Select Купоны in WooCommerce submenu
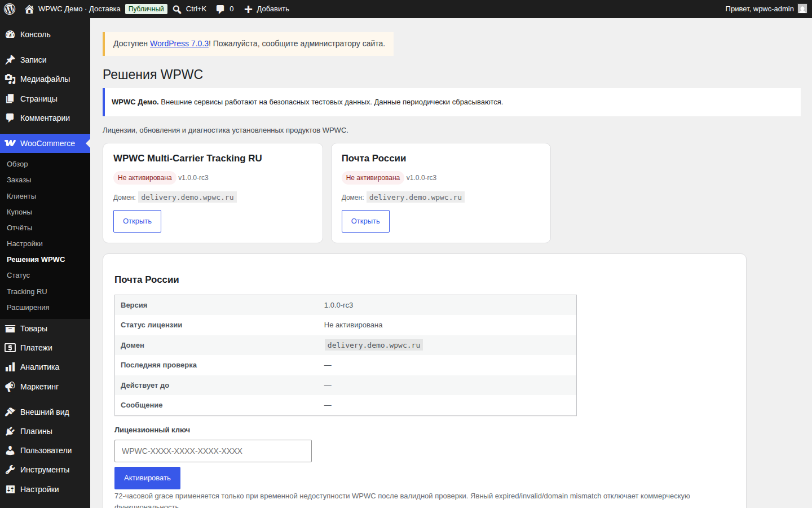The height and width of the screenshot is (508, 812). click(x=20, y=212)
